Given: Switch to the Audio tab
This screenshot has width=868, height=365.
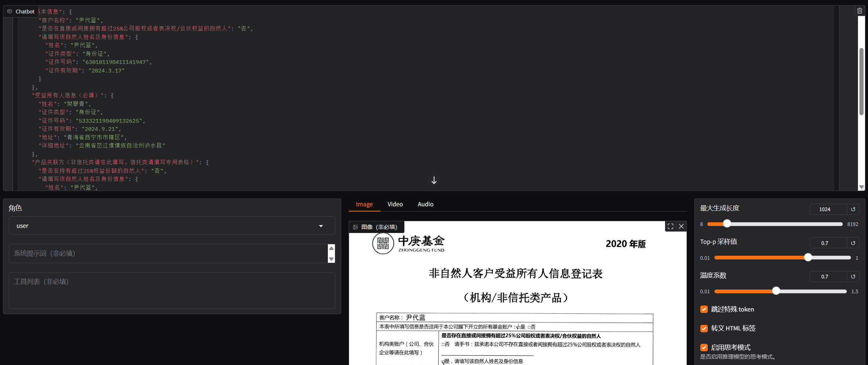Looking at the screenshot, I should coord(425,204).
